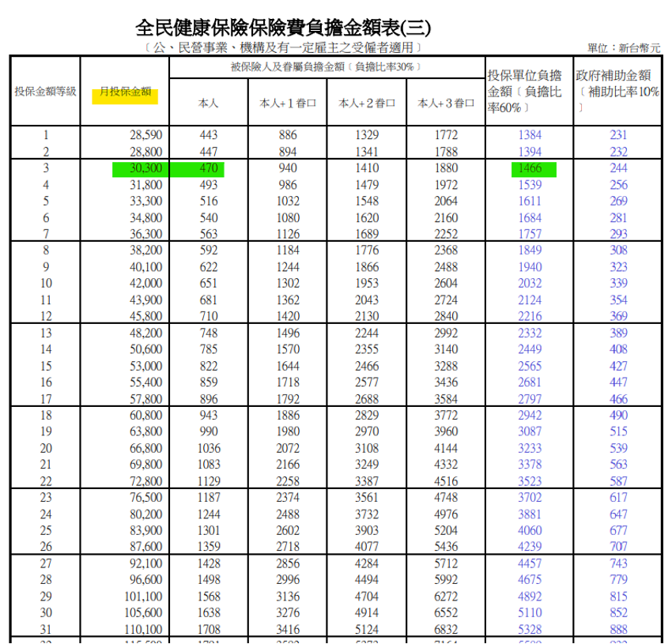Click 2216 in the employer share column
This screenshot has height=644, width=672.
[530, 316]
